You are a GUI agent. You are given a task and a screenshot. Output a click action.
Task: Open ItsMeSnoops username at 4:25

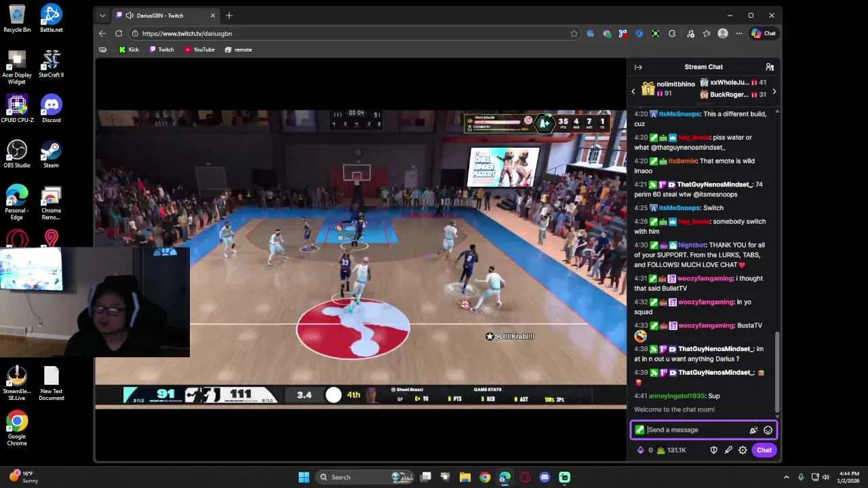[679, 208]
